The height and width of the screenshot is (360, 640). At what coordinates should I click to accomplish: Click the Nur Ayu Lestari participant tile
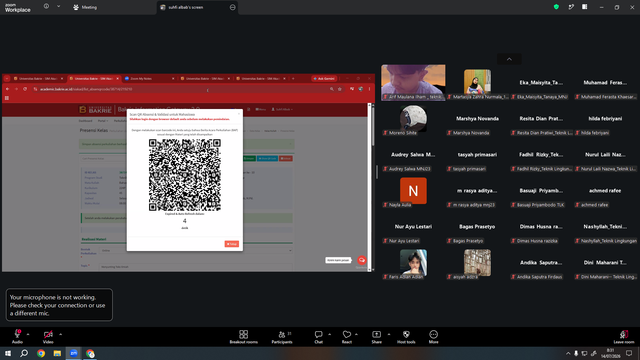[413, 227]
